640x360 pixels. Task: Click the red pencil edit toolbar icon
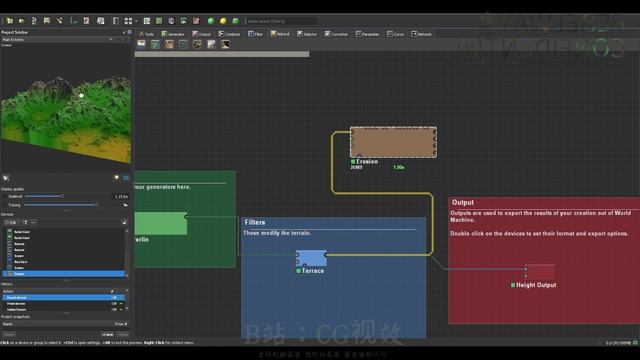pos(196,21)
